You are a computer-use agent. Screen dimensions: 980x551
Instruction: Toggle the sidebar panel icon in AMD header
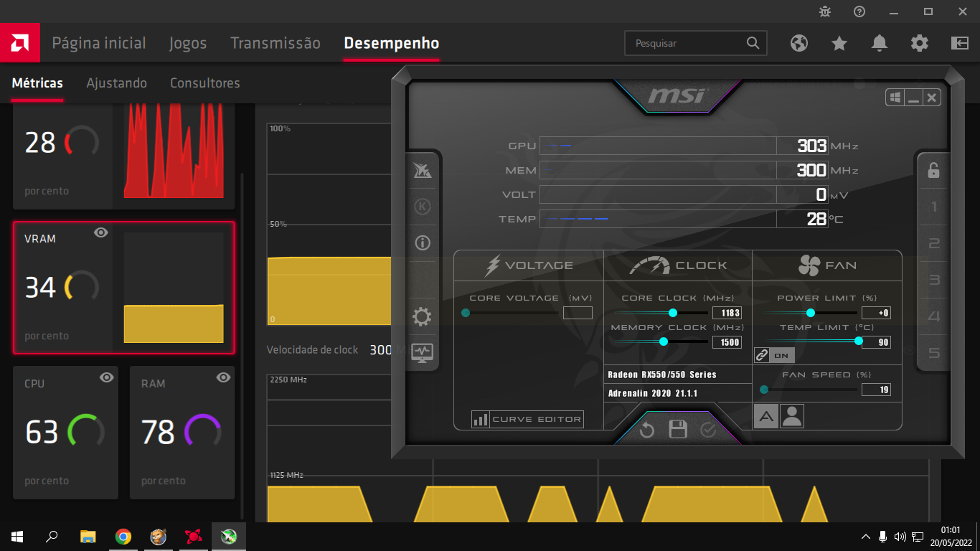[960, 43]
